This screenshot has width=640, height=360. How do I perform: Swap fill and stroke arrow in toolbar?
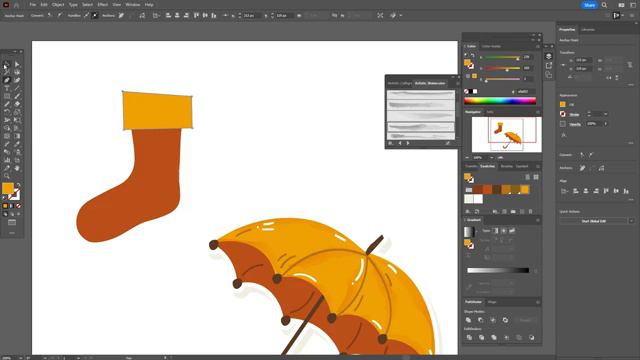click(18, 185)
